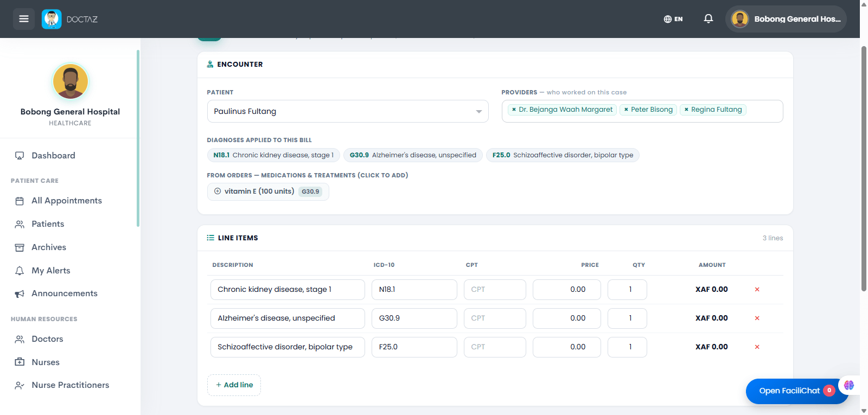Click the brain AI assistant icon
This screenshot has width=868, height=415.
(x=849, y=385)
